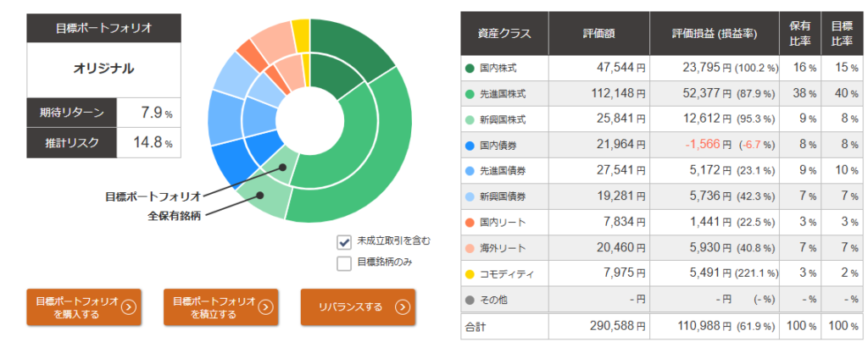Click the 目標ポートフォリオを購入する button
The image size is (868, 342).
click(83, 307)
